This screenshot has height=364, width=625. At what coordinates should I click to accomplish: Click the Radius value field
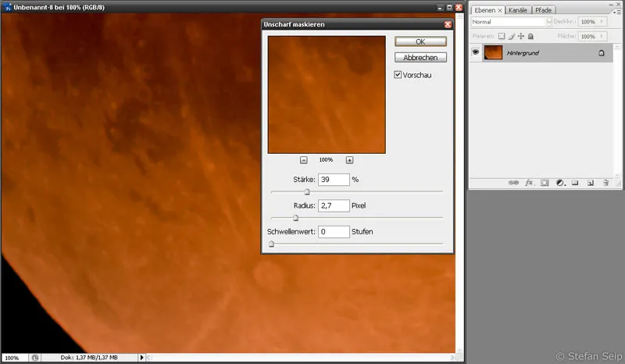pyautogui.click(x=334, y=205)
